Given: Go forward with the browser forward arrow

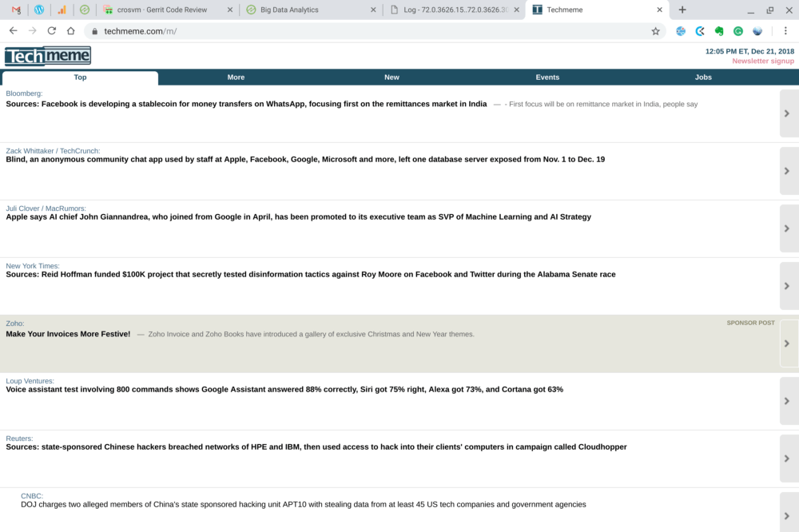Looking at the screenshot, I should tap(33, 31).
